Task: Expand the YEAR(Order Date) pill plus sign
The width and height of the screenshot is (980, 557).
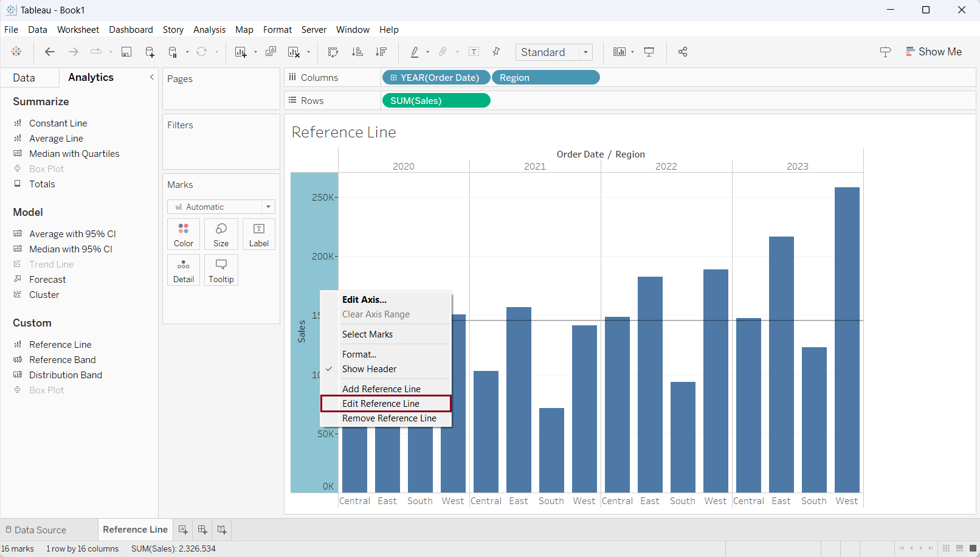Action: pyautogui.click(x=393, y=78)
